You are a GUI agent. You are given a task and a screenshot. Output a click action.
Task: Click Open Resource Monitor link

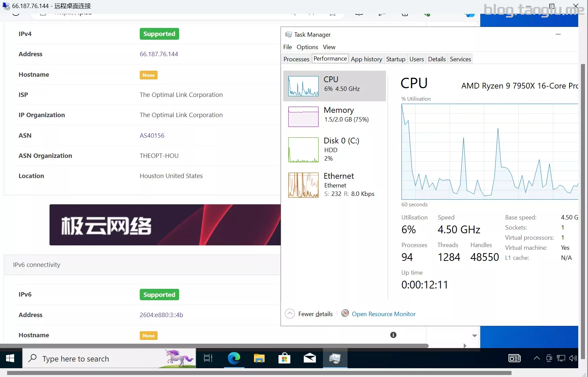pos(383,314)
